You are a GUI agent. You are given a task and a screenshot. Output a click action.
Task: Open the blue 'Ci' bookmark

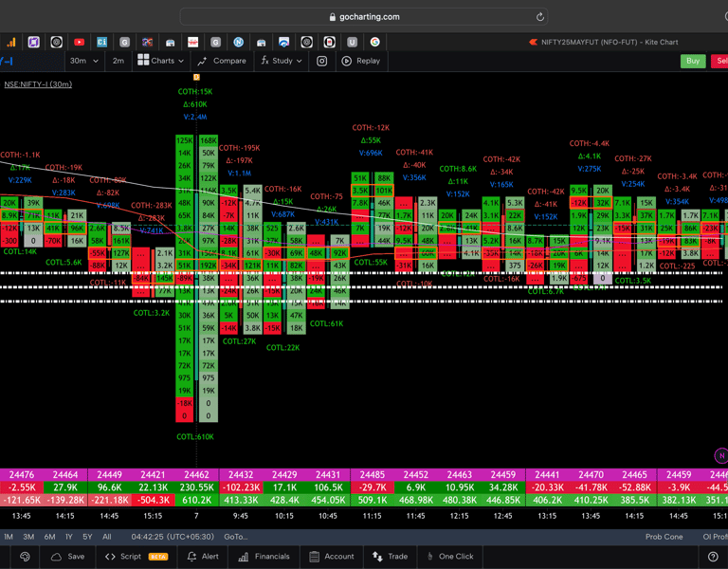click(101, 43)
